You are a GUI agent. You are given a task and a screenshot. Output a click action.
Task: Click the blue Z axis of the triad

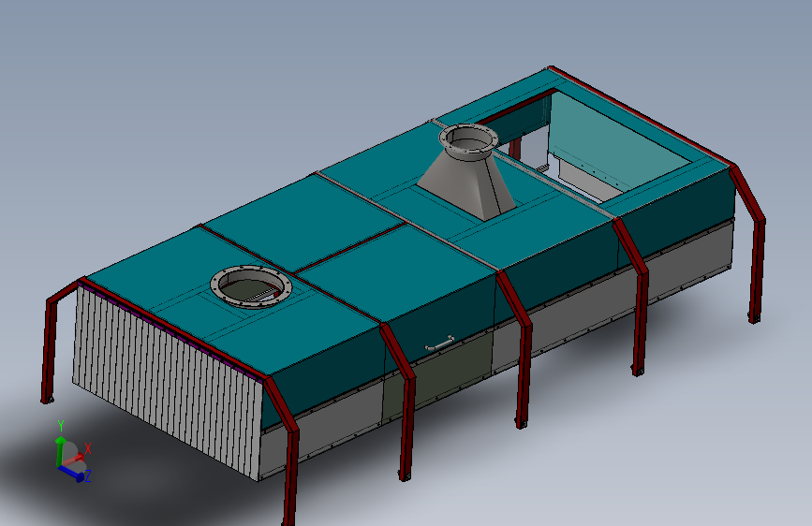click(x=72, y=474)
